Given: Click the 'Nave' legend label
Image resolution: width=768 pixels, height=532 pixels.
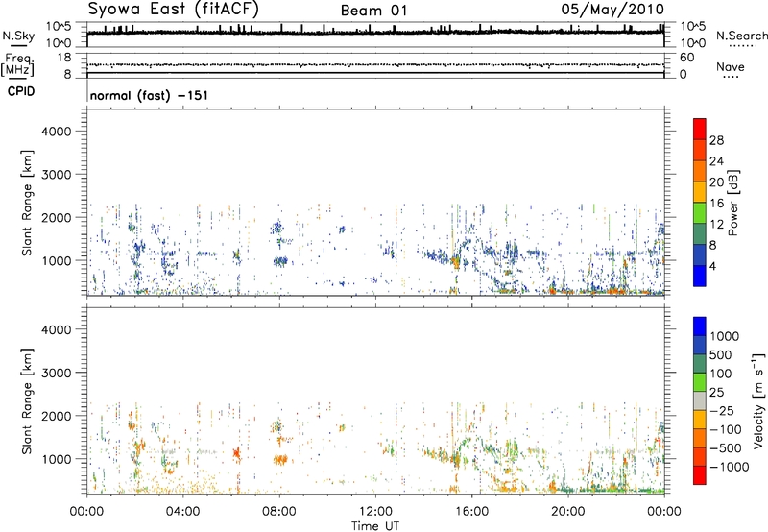Looking at the screenshot, I should tap(731, 66).
